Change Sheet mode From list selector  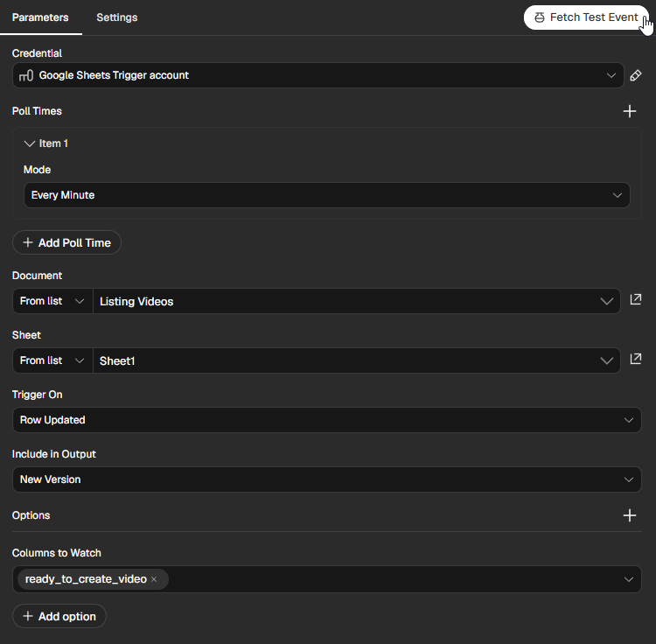52,360
